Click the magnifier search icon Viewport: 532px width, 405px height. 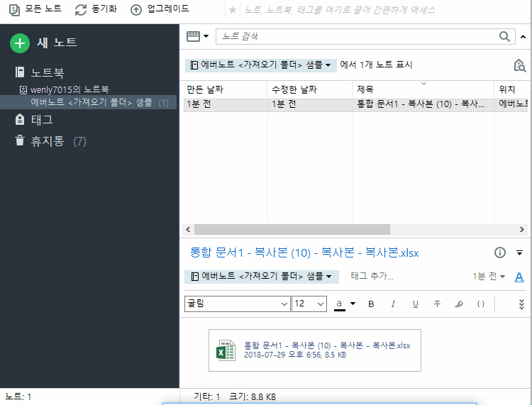pyautogui.click(x=504, y=36)
